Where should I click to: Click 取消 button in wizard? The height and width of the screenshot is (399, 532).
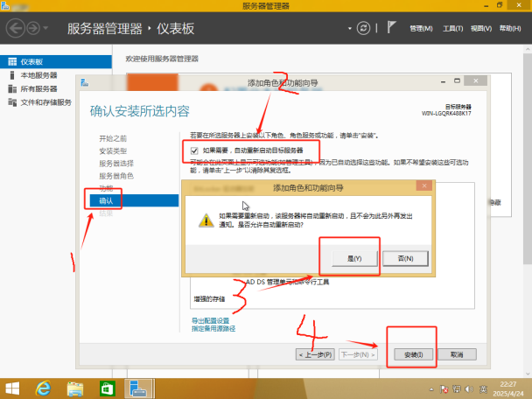point(457,354)
